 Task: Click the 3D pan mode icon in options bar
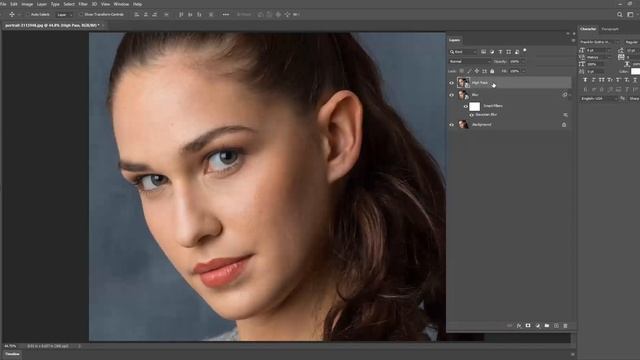278,14
